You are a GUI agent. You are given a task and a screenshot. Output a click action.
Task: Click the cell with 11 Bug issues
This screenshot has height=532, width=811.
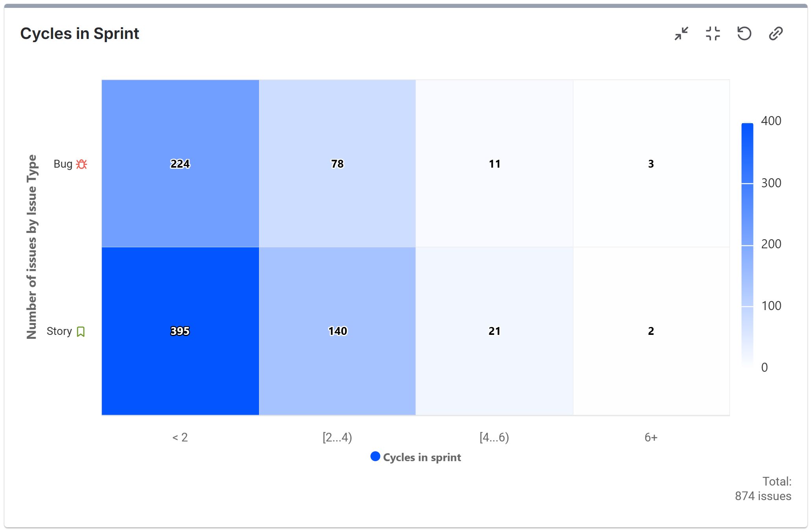(494, 164)
